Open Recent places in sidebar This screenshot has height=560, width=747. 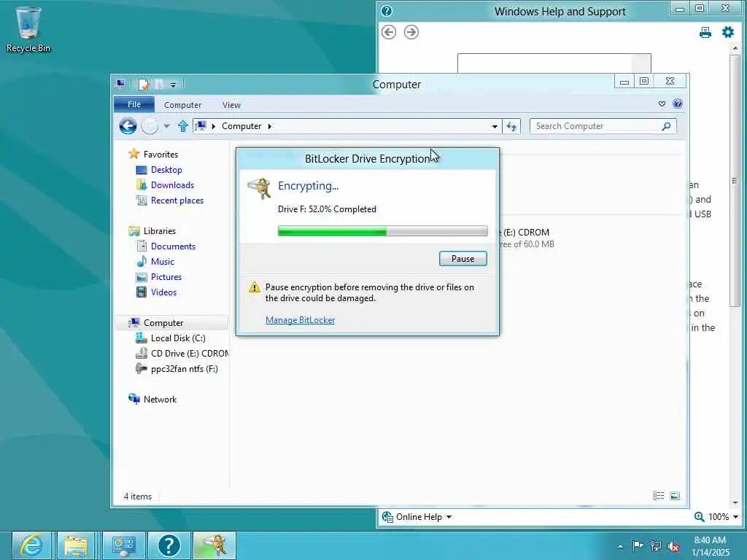click(x=177, y=201)
